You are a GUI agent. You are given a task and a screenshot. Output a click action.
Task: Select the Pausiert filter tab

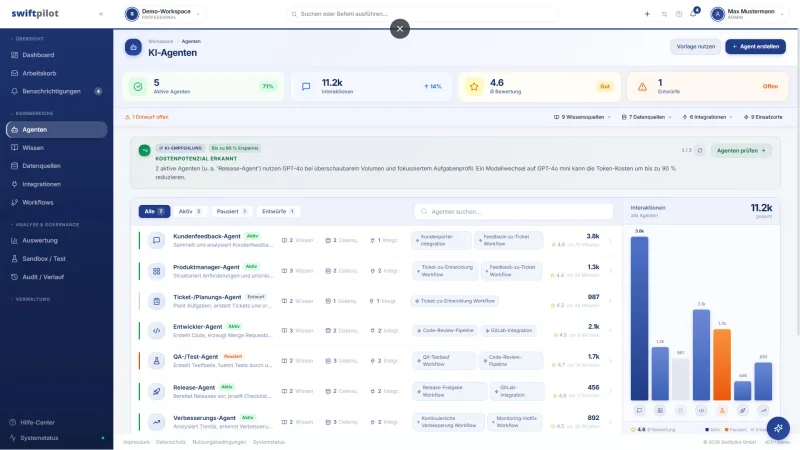[x=232, y=211]
